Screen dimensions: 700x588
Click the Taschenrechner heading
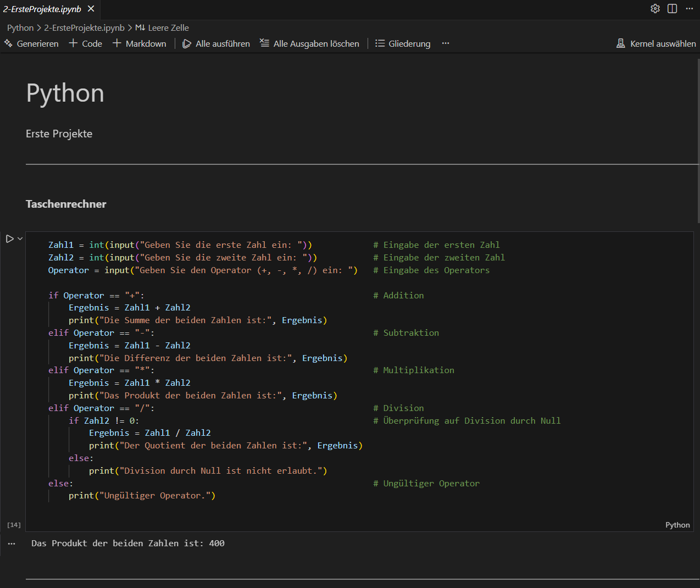[66, 204]
